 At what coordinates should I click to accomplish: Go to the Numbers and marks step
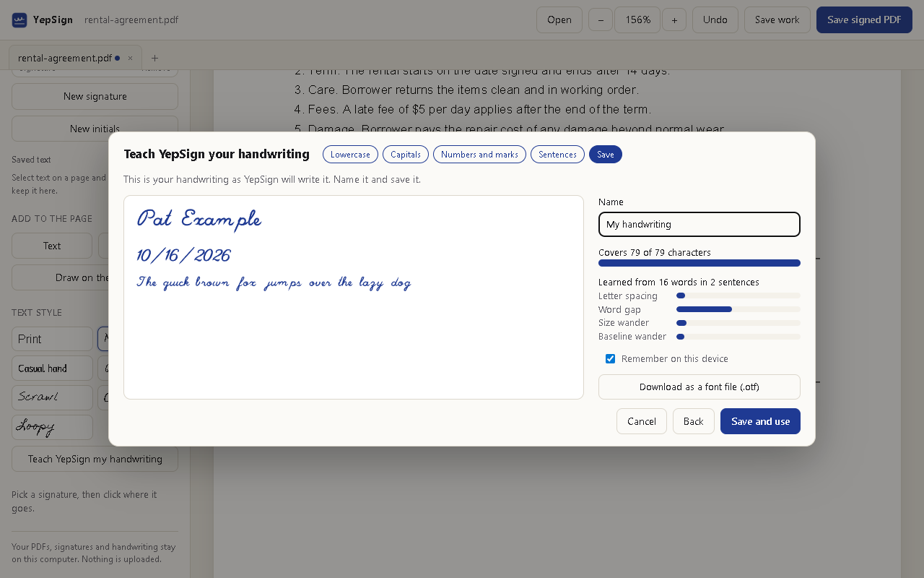pos(479,155)
